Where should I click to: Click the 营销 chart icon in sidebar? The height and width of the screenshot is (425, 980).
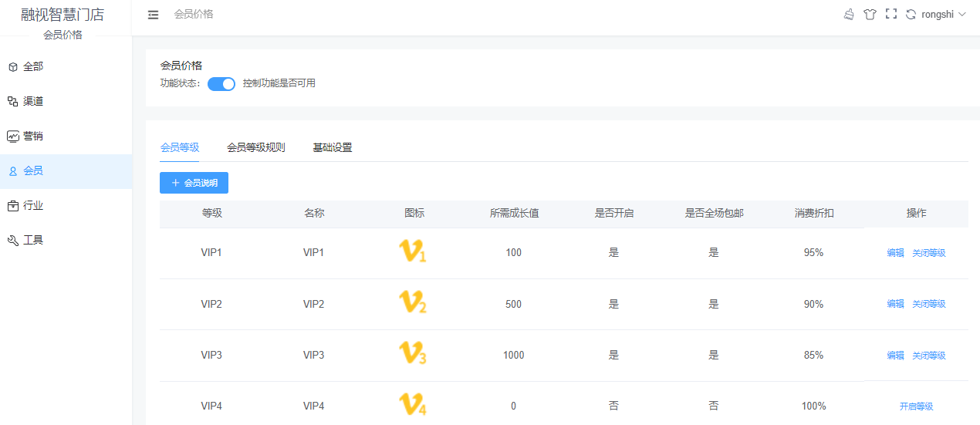pyautogui.click(x=13, y=137)
